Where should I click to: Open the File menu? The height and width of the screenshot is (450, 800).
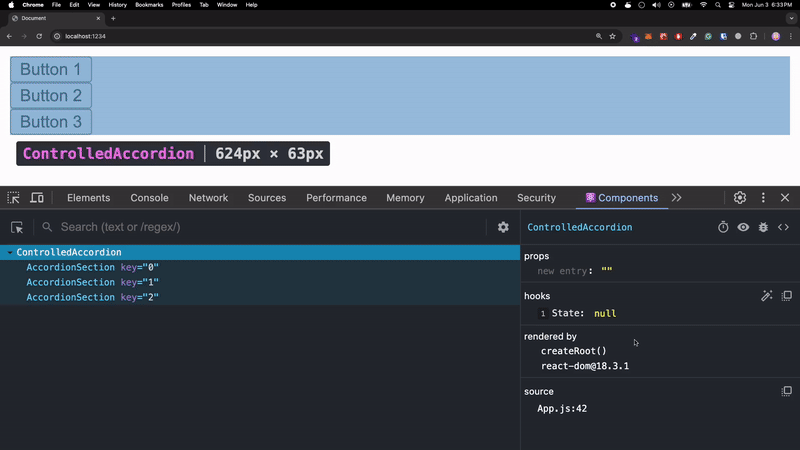56,5
